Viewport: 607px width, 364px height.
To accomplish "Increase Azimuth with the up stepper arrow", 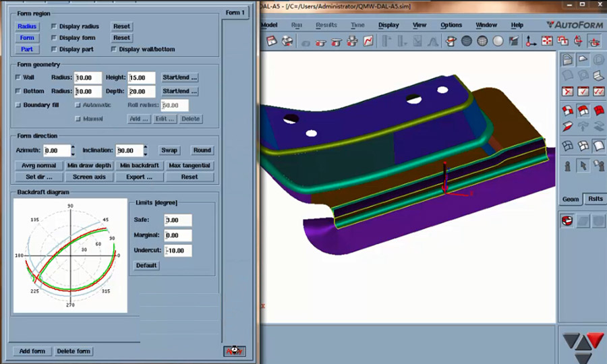I will click(72, 147).
